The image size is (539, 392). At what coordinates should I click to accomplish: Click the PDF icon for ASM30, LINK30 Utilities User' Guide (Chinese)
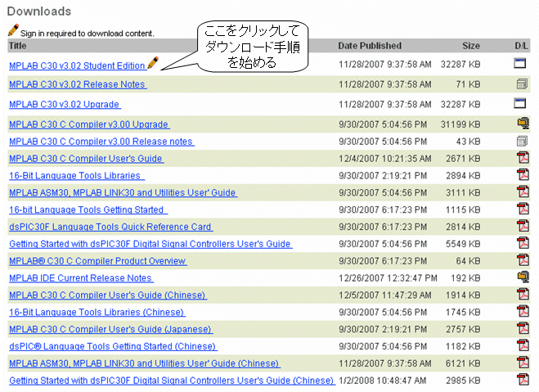(523, 362)
